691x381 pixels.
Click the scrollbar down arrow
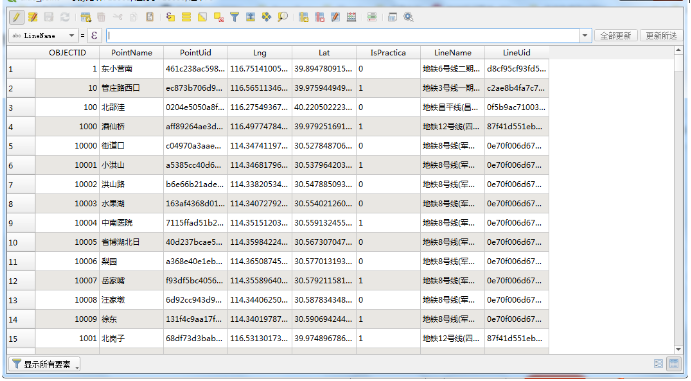click(678, 349)
